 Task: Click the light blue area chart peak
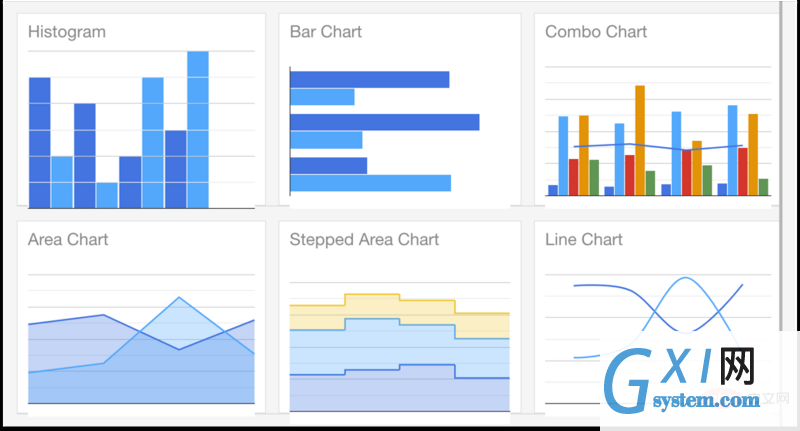click(179, 310)
